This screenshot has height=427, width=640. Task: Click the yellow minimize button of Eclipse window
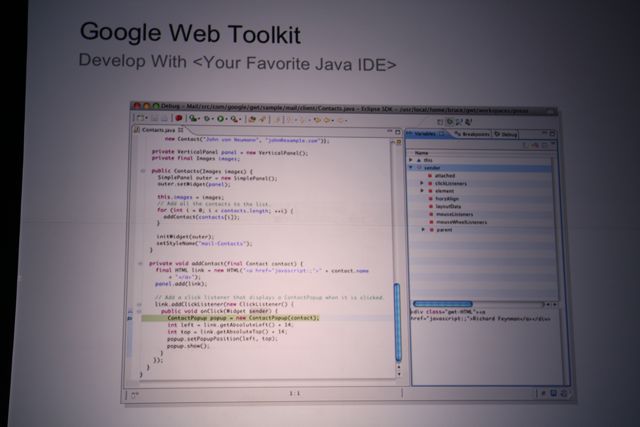coord(147,106)
